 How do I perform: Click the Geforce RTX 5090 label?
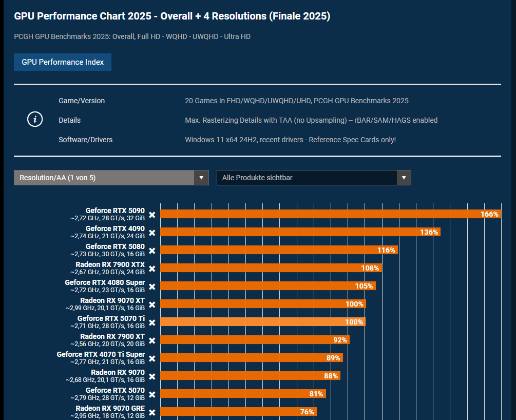[x=115, y=211]
